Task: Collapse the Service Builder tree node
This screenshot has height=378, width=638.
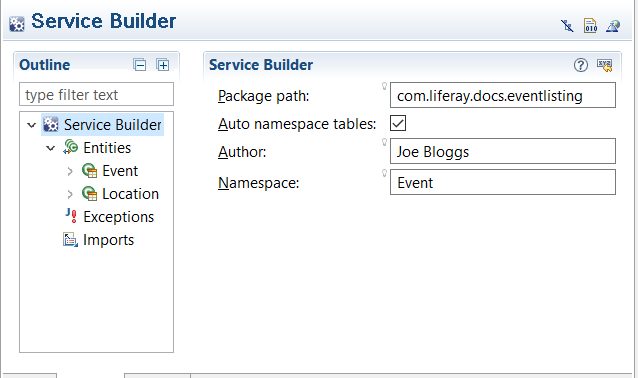Action: tap(31, 125)
